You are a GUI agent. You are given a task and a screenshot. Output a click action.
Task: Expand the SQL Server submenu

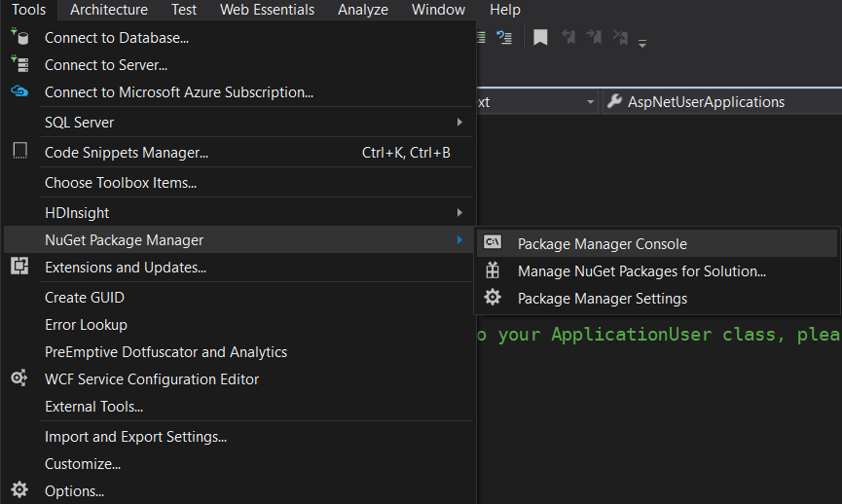(x=459, y=123)
